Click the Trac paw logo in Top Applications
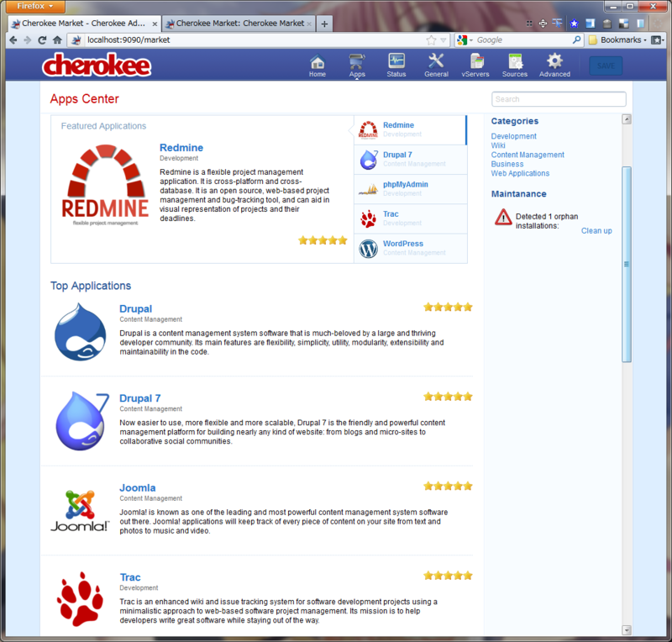Viewport: 672px width, 642px height. pos(80,599)
